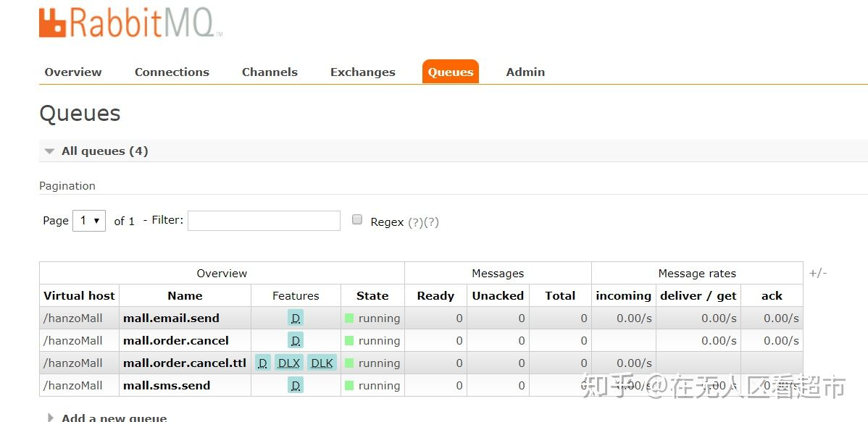The image size is (868, 422).
Task: Open the Exchanges tab
Action: click(x=362, y=72)
